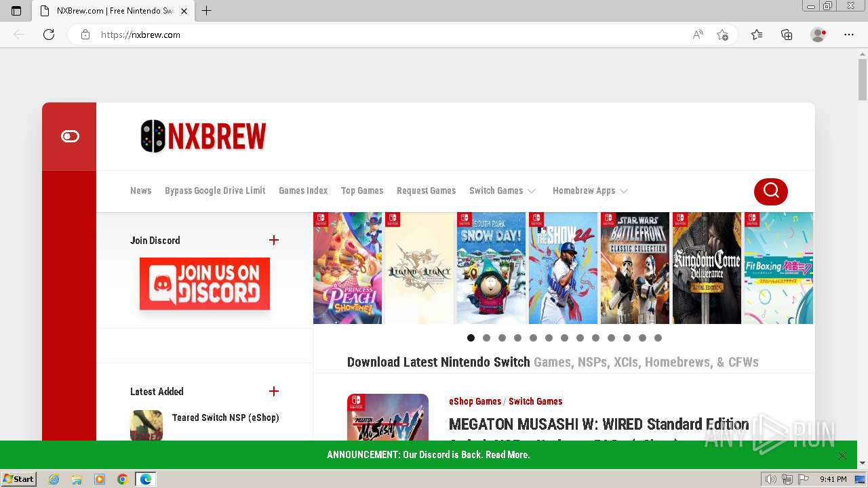This screenshot has height=488, width=868.
Task: Open Request Games page
Action: pos(426,191)
